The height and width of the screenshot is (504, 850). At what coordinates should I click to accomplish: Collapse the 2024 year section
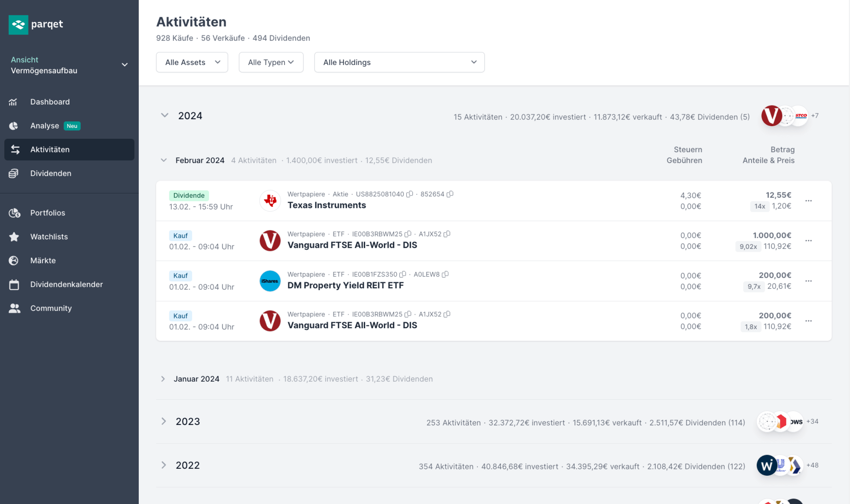tap(165, 115)
